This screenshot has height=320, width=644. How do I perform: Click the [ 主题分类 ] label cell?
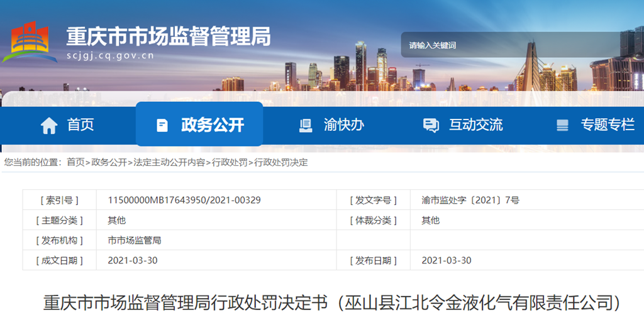[60, 221]
